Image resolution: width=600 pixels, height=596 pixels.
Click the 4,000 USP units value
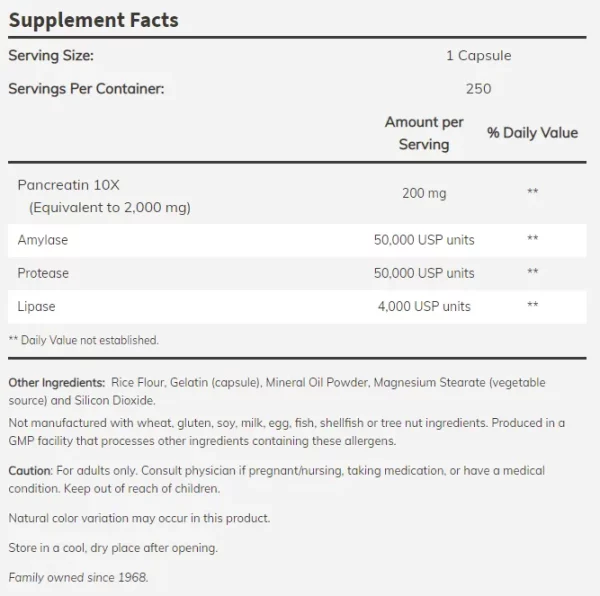[x=424, y=306]
